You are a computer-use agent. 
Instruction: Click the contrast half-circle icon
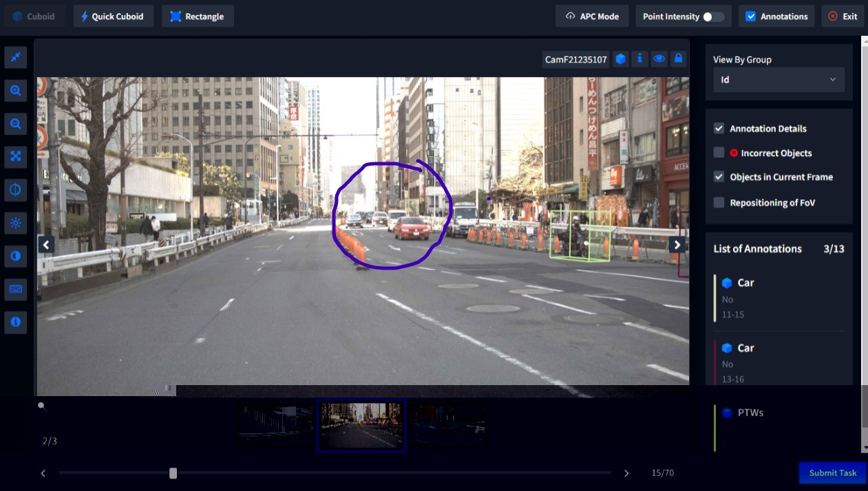pyautogui.click(x=15, y=256)
